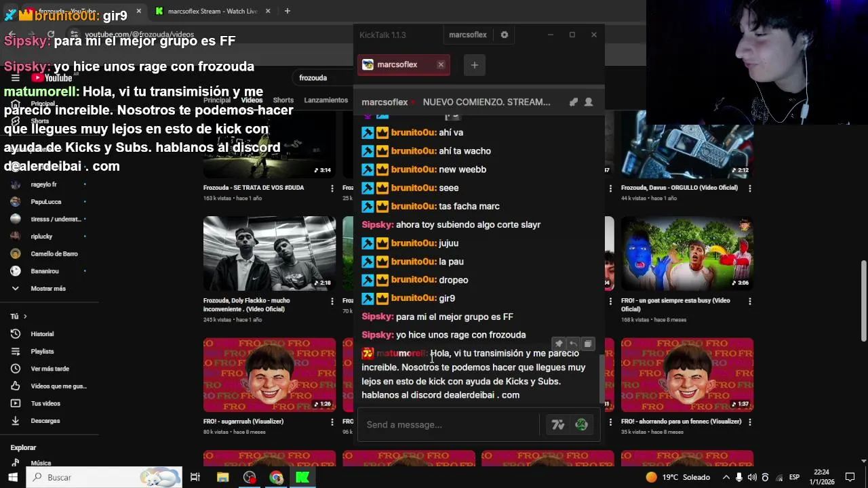
Task: Select marcsoflex chatroom tab
Action: tap(403, 64)
